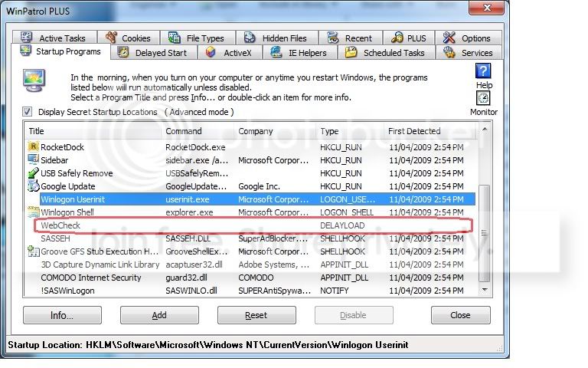Switch to the Scheduled Tasks tab
Viewport: 588px width, 368px height.
pyautogui.click(x=387, y=53)
